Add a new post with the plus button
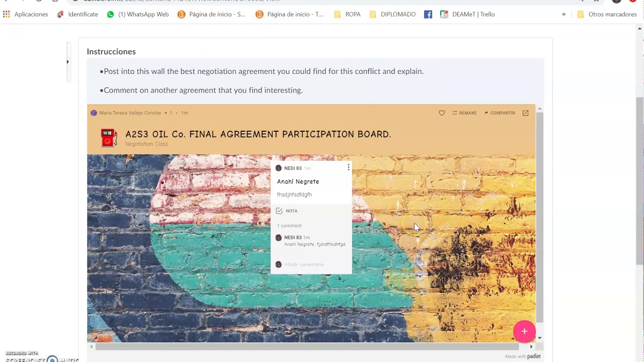 click(524, 331)
